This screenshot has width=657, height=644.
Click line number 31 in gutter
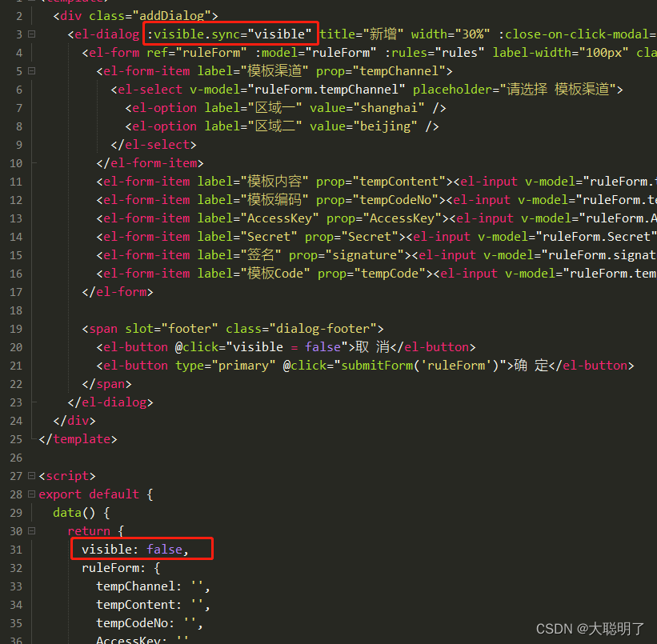[x=16, y=550]
